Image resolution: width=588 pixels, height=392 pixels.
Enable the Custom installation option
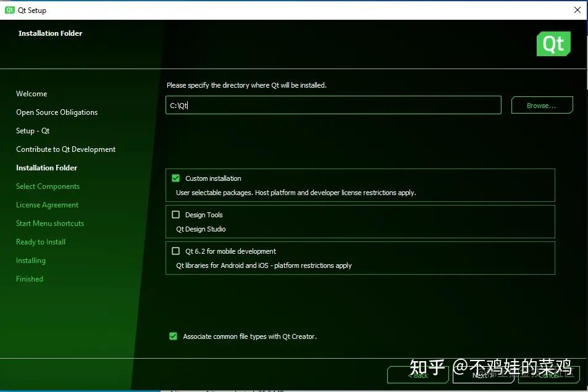pos(175,178)
